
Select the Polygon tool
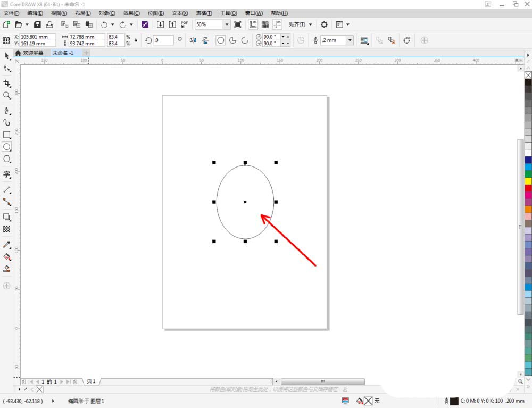[x=7, y=159]
